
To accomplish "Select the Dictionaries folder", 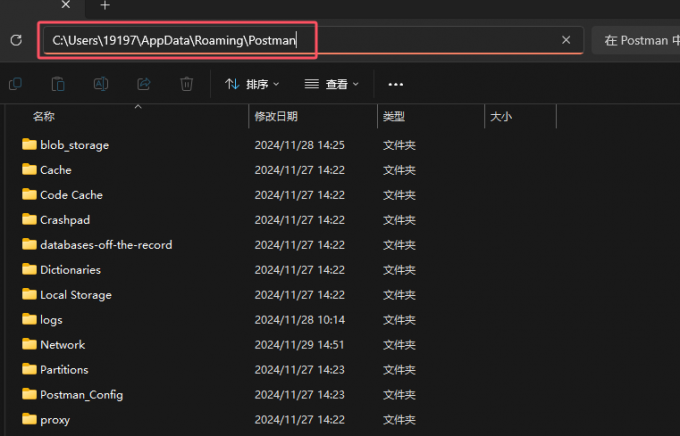I will point(70,270).
